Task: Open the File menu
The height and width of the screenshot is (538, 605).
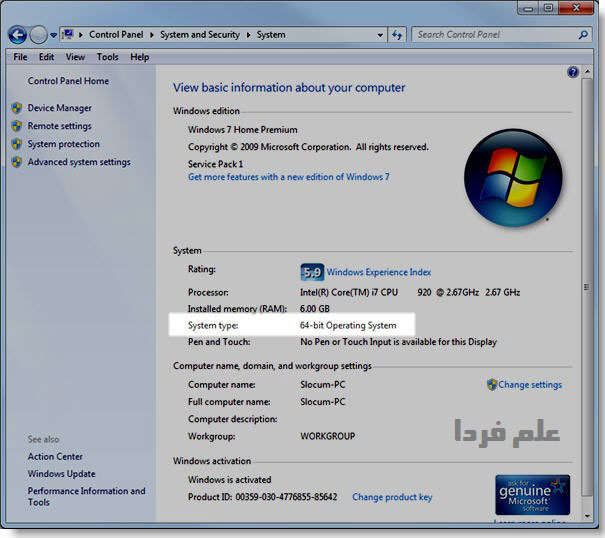Action: [19, 57]
